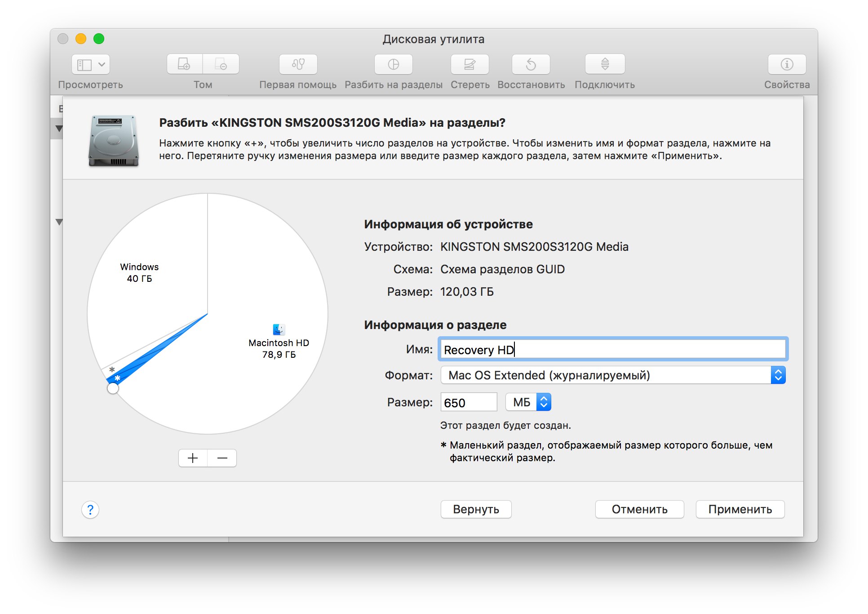The width and height of the screenshot is (868, 614).
Task: Click the Разбить на разделы toolbar label
Action: tap(394, 85)
